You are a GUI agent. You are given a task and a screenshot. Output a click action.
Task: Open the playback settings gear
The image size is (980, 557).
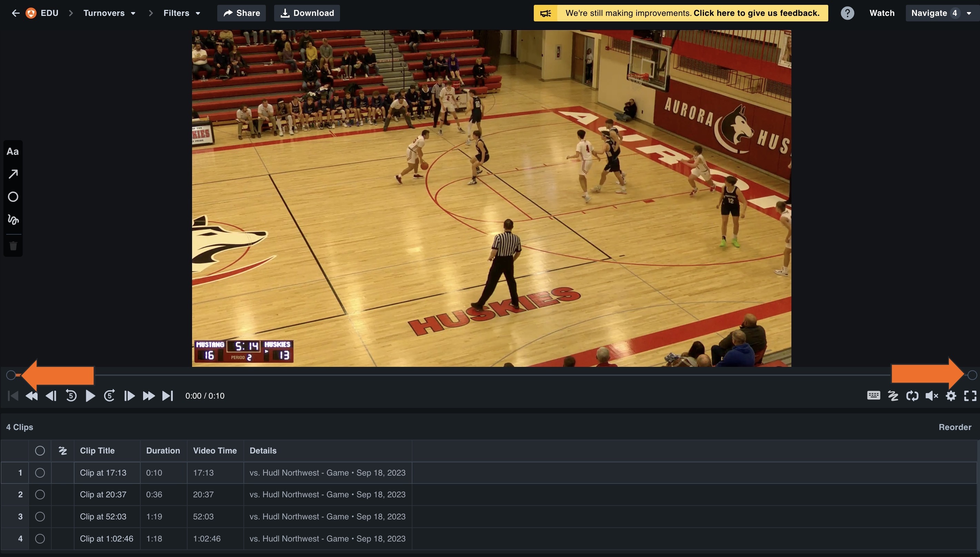[951, 395]
